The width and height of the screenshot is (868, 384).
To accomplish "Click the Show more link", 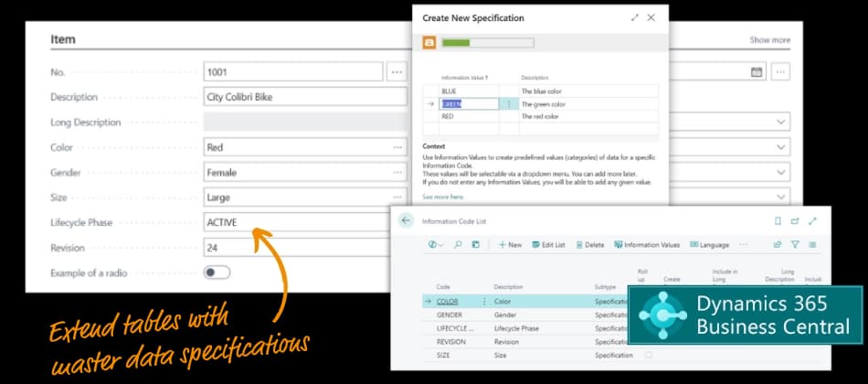I will 770,40.
